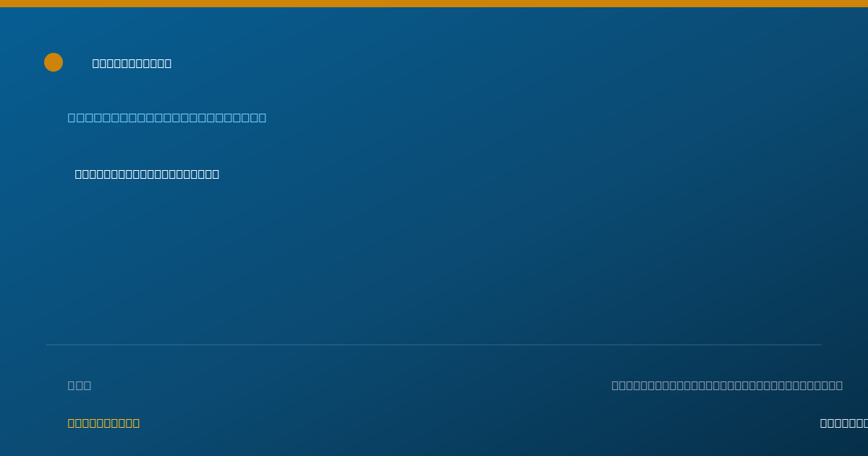This screenshot has height=456, width=868.
Task: Click first glyph of title beside orange circle
Action: click(x=96, y=63)
